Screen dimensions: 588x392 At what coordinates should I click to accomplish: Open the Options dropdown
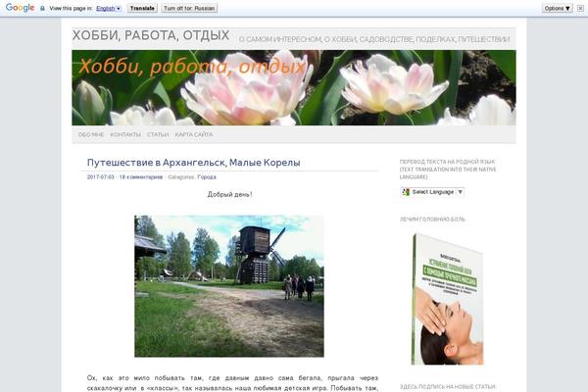coord(558,8)
